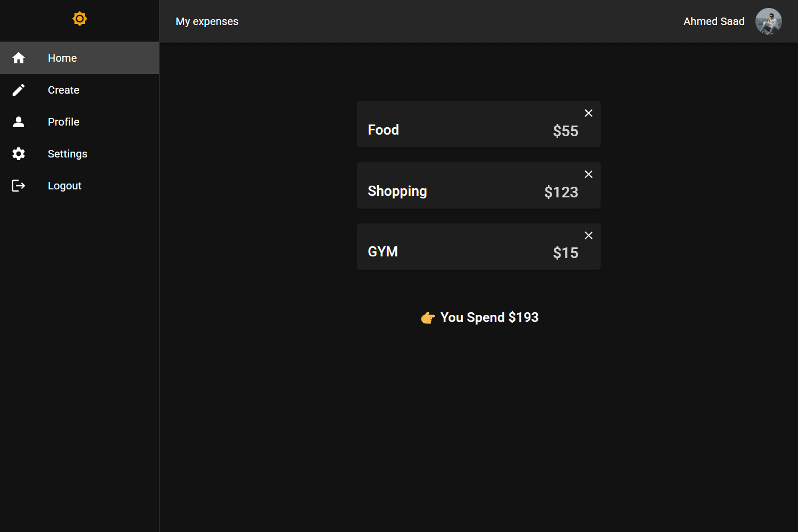This screenshot has height=532, width=798.
Task: Open the Create menu item text
Action: [63, 90]
